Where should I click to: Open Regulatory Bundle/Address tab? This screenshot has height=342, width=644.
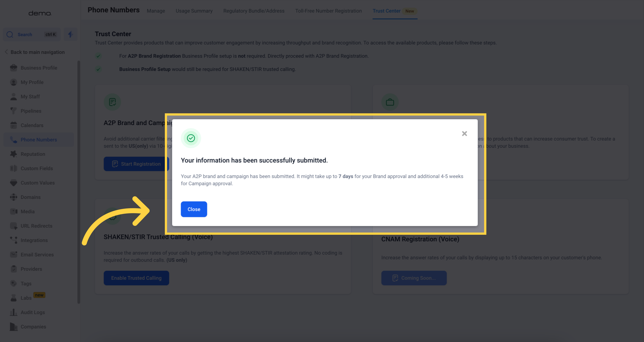pyautogui.click(x=254, y=11)
